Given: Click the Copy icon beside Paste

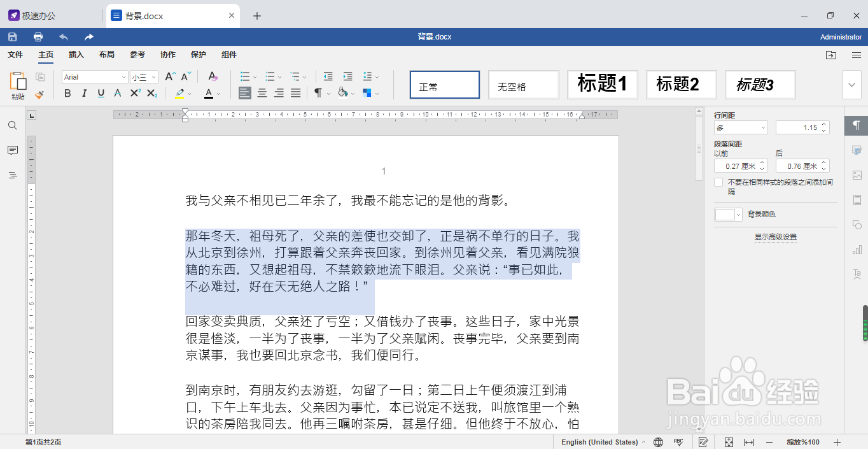Looking at the screenshot, I should (40, 77).
